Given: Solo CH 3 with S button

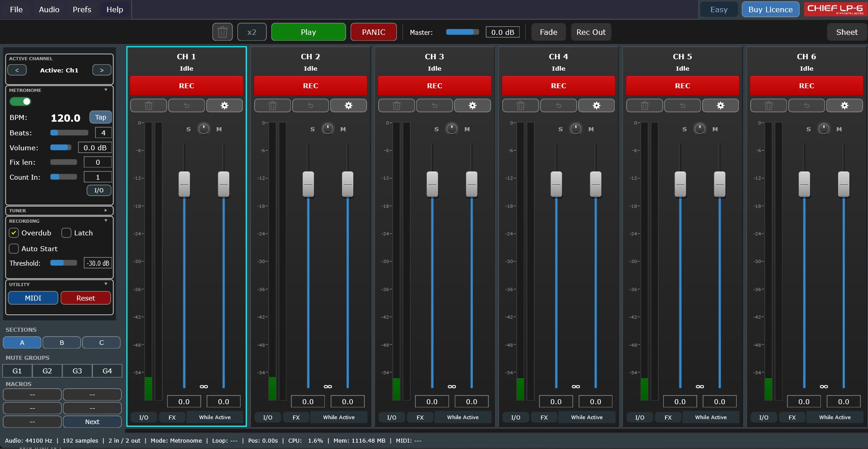Looking at the screenshot, I should click(437, 129).
